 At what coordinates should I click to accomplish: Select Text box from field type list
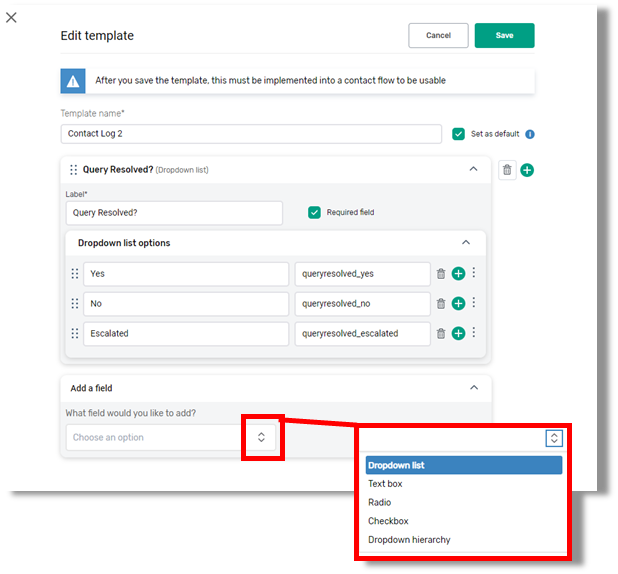(385, 484)
